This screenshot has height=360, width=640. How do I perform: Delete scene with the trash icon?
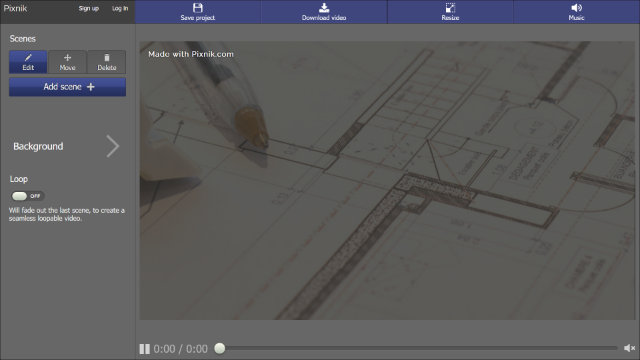[107, 62]
